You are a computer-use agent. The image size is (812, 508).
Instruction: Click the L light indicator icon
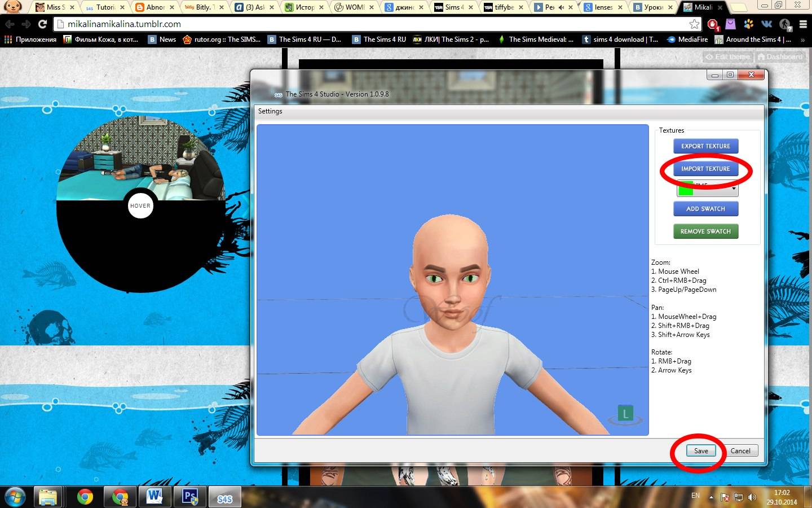click(625, 414)
